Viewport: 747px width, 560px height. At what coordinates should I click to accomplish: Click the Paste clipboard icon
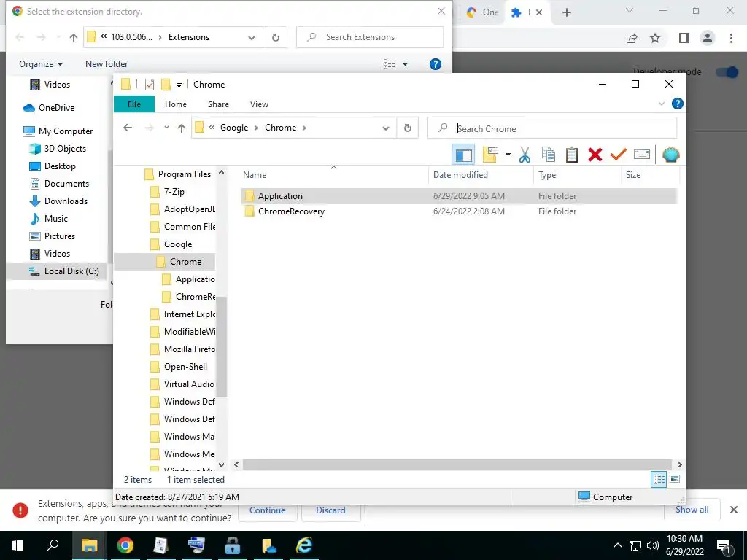pyautogui.click(x=572, y=155)
